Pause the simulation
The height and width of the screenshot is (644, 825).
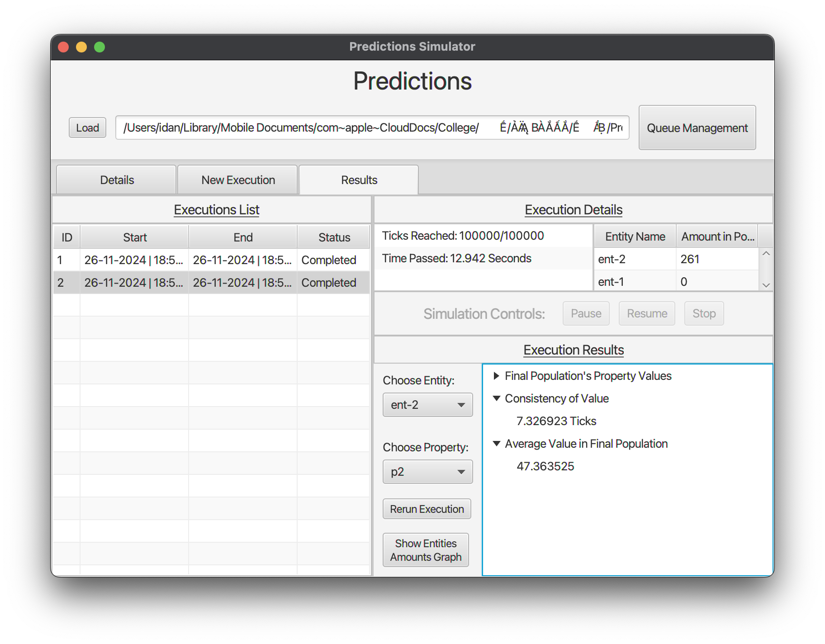pyautogui.click(x=586, y=313)
